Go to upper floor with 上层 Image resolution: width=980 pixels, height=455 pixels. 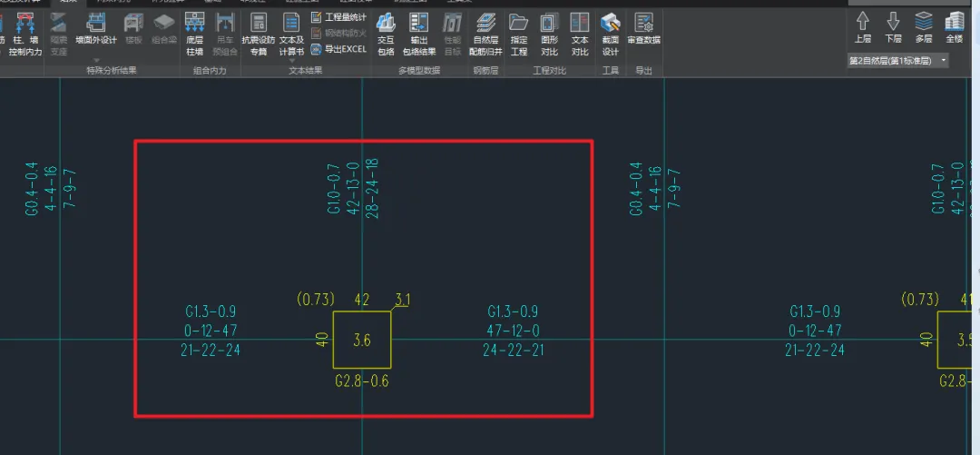(863, 28)
